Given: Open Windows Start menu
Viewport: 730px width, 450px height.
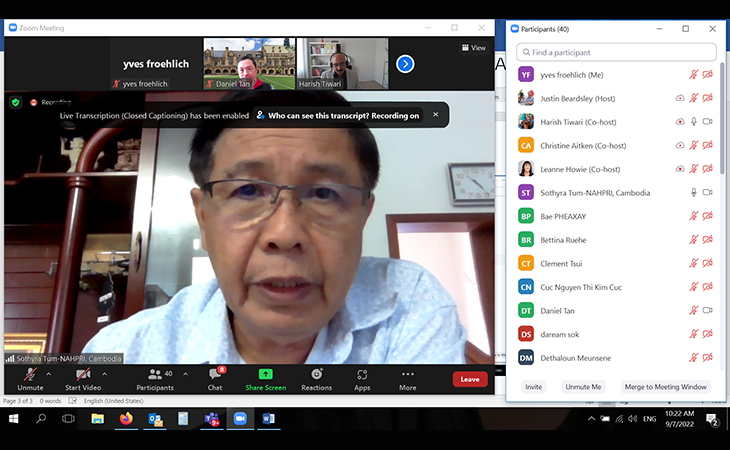Looking at the screenshot, I should 14,419.
